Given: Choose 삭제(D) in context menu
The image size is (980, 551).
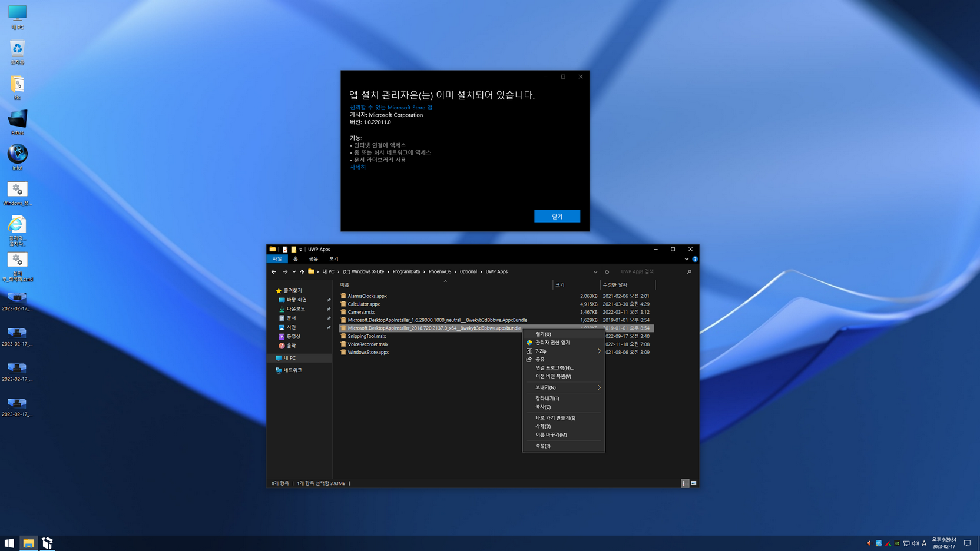Looking at the screenshot, I should pos(563,426).
